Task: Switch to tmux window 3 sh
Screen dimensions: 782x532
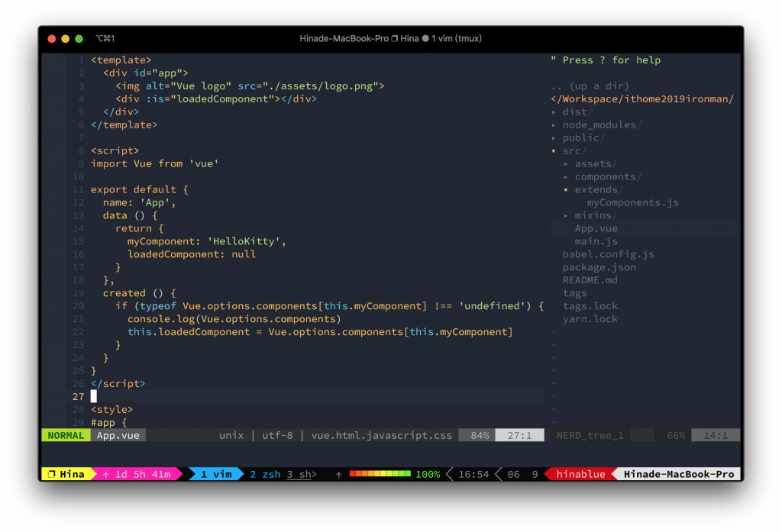Action: pos(302,474)
